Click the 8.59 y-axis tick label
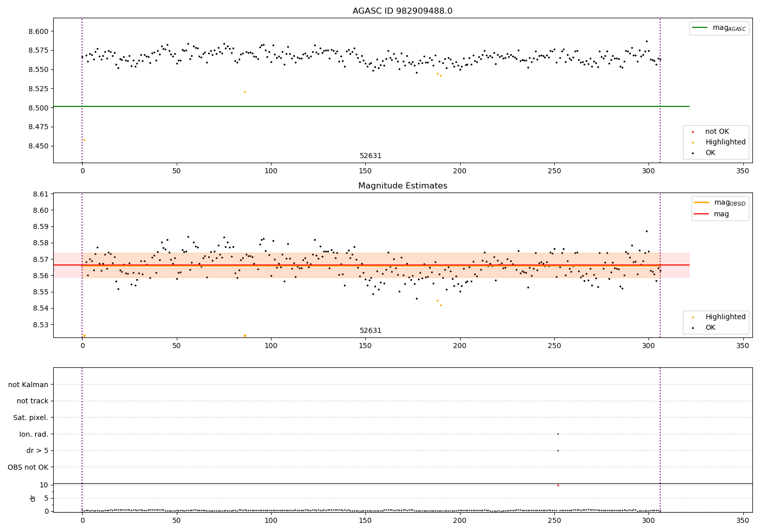760x532 pixels. pos(41,227)
